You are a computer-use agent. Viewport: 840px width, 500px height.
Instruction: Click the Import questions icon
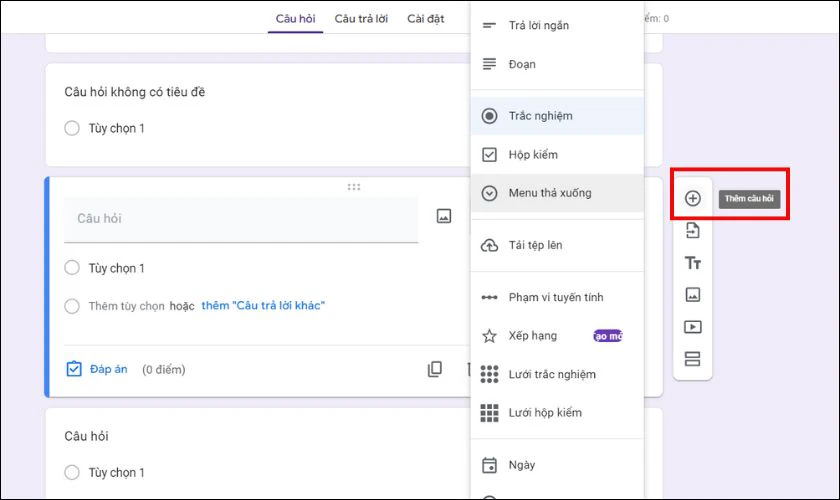(692, 230)
